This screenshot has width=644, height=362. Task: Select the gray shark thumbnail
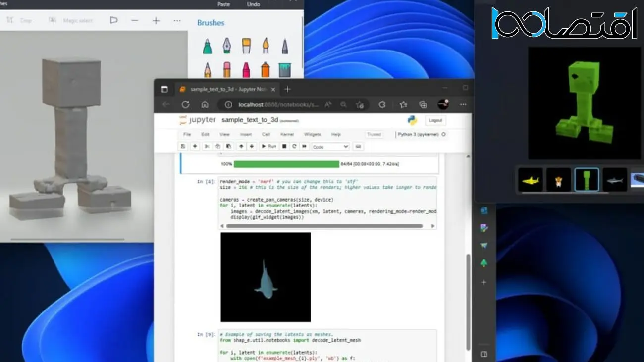click(x=615, y=180)
